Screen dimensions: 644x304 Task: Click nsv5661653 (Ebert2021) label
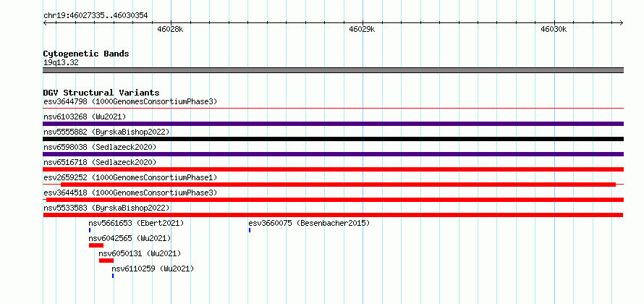click(x=136, y=223)
